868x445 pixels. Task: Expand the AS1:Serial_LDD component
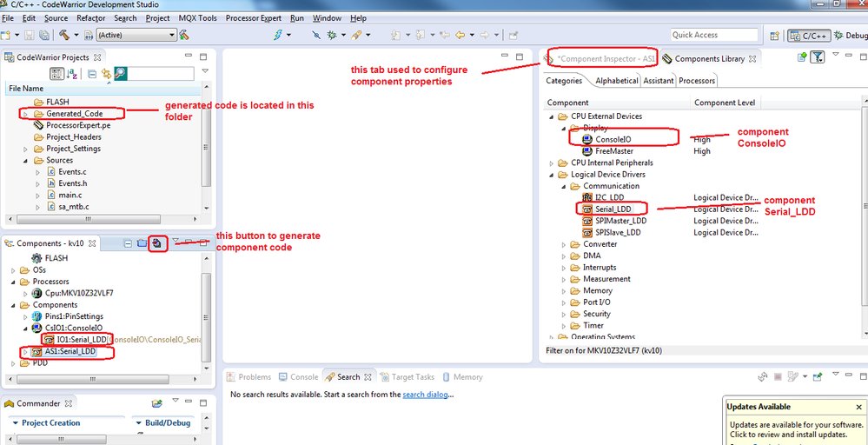tap(25, 351)
